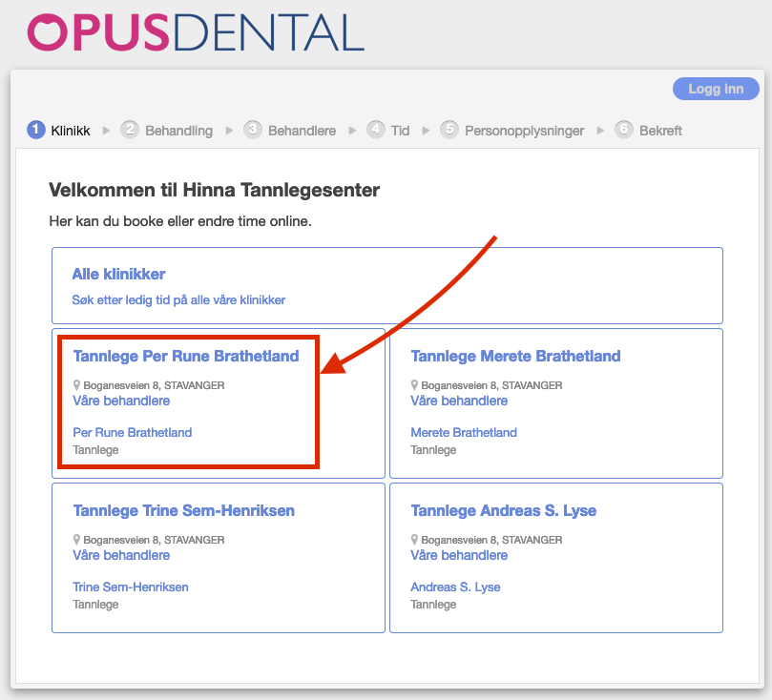Image resolution: width=772 pixels, height=700 pixels.
Task: Click practitioner name Andreas S. Lyse
Action: [455, 587]
